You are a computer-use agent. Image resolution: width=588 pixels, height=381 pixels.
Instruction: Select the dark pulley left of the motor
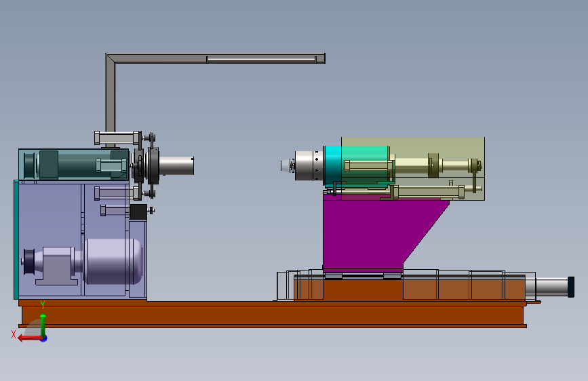[29, 262]
